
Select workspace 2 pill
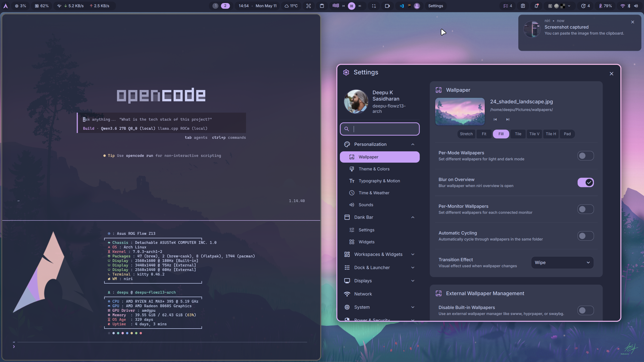(225, 6)
